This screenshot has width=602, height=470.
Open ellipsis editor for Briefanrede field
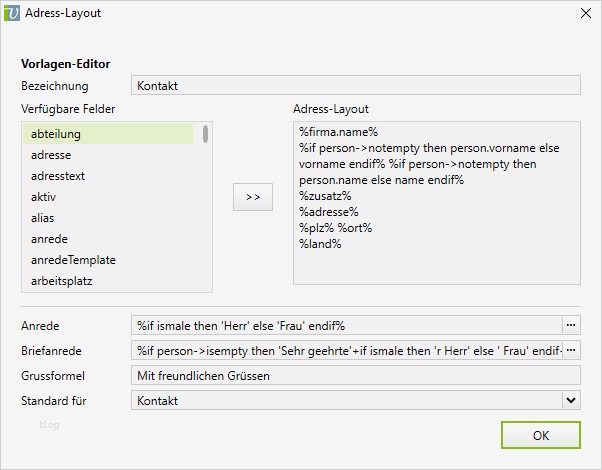pyautogui.click(x=571, y=350)
